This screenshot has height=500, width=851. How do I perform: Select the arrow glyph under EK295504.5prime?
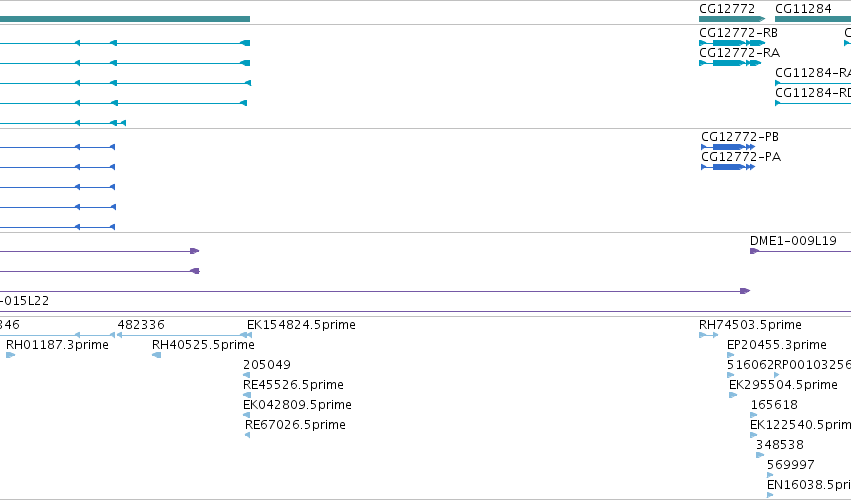(733, 395)
